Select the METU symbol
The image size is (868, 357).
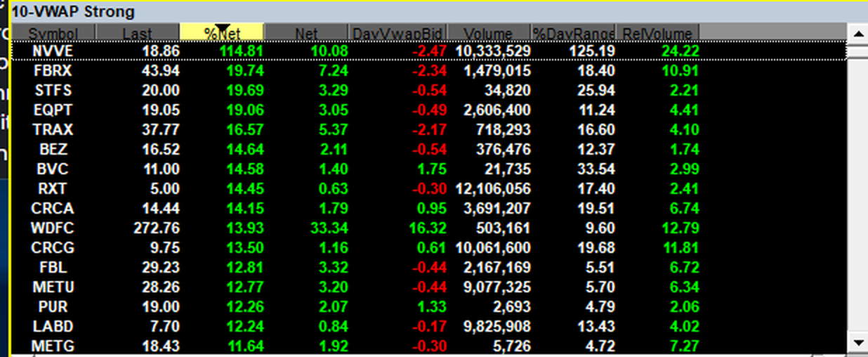(53, 287)
